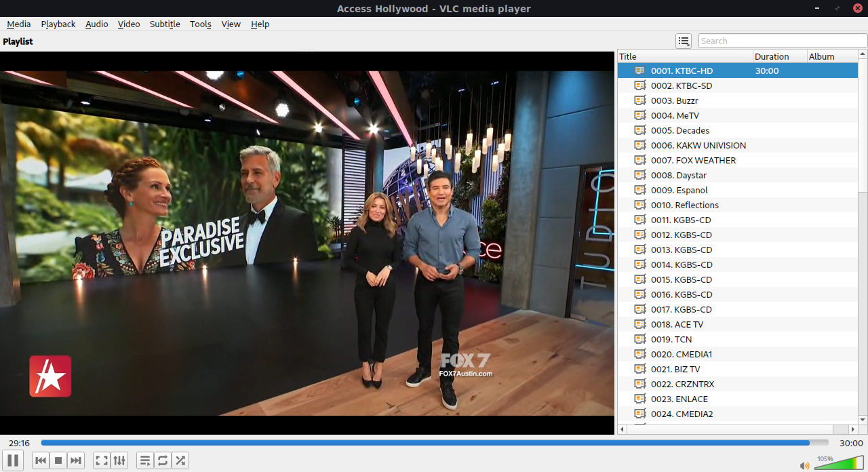Screen dimensions: 868x472
Task: Select the 0020. CMEDIA1 channel
Action: coord(737,354)
